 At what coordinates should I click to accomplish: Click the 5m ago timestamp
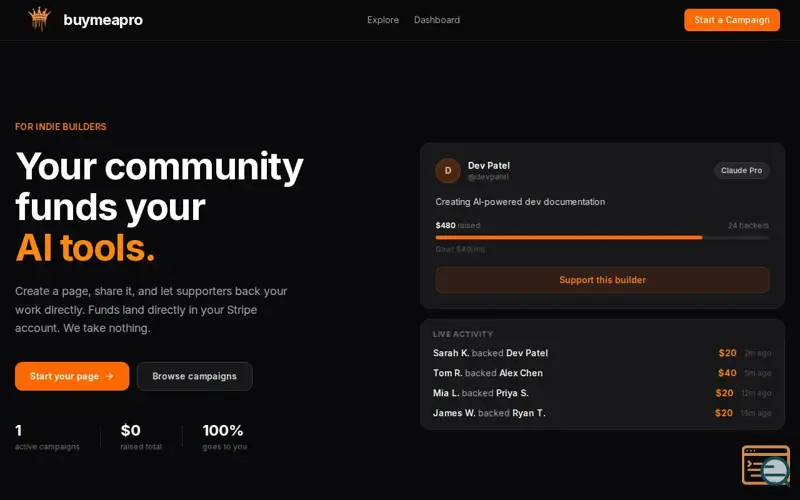click(758, 373)
